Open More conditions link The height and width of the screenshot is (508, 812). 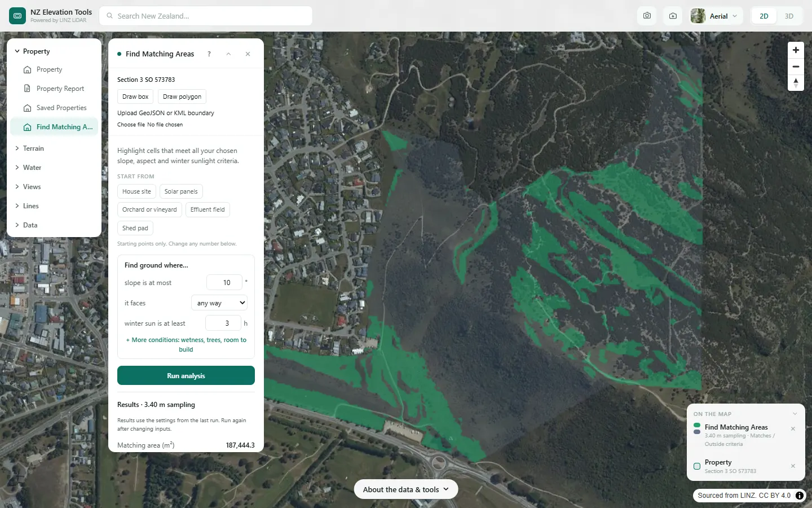[186, 345]
